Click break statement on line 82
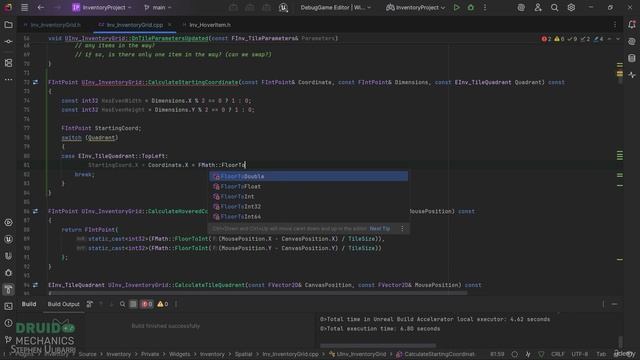This screenshot has height=360, width=640. (x=84, y=174)
